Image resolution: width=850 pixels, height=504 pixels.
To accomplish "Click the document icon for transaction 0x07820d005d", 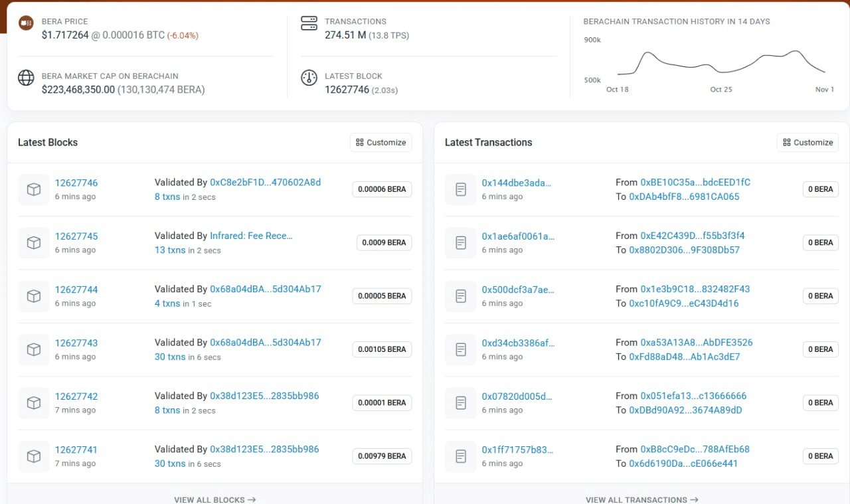I will pyautogui.click(x=461, y=403).
